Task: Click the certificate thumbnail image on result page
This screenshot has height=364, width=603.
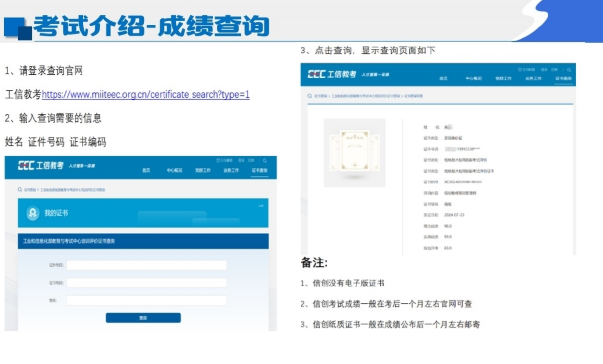Action: (355, 153)
